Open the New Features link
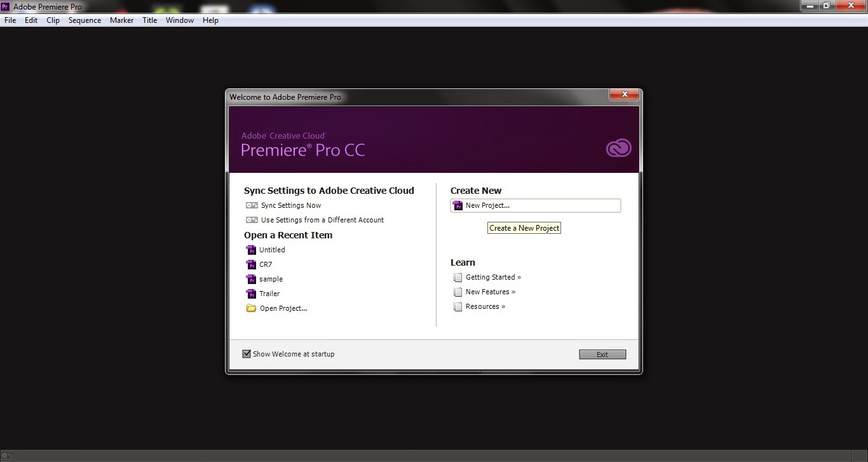This screenshot has height=462, width=868. pyautogui.click(x=491, y=292)
